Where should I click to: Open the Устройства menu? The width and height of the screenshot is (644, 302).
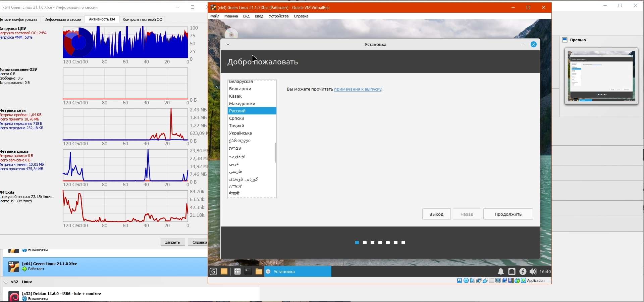point(279,16)
